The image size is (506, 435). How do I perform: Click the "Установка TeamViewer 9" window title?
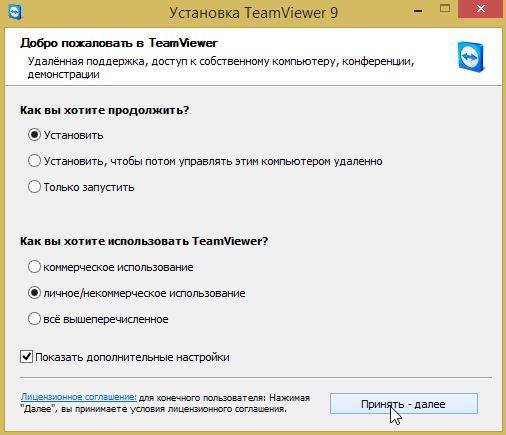[x=253, y=13]
